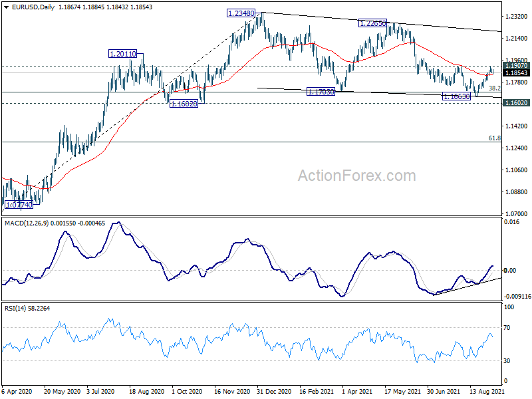Click the 1.20110 high price label

tap(123, 53)
